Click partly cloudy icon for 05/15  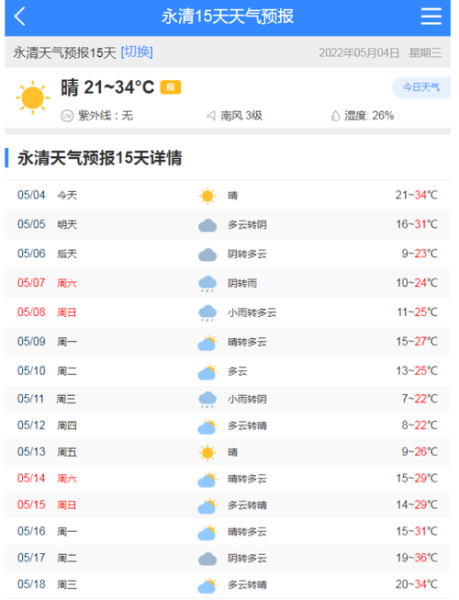point(207,505)
